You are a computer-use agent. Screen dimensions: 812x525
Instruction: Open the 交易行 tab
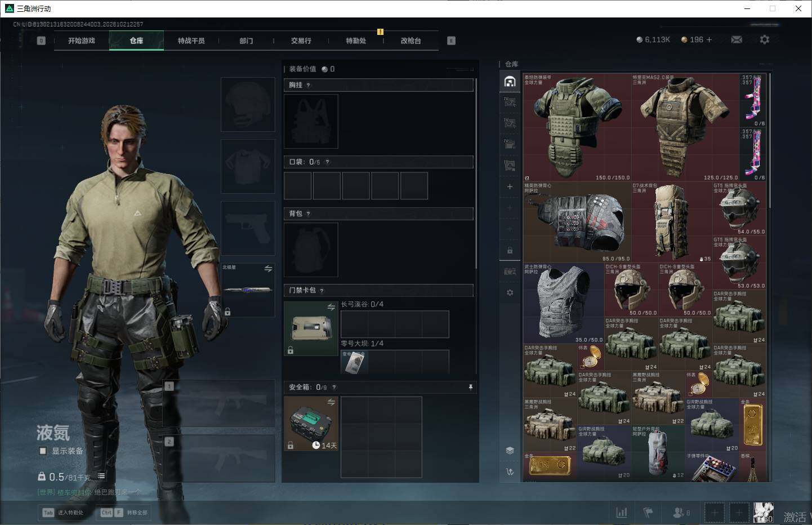click(301, 41)
